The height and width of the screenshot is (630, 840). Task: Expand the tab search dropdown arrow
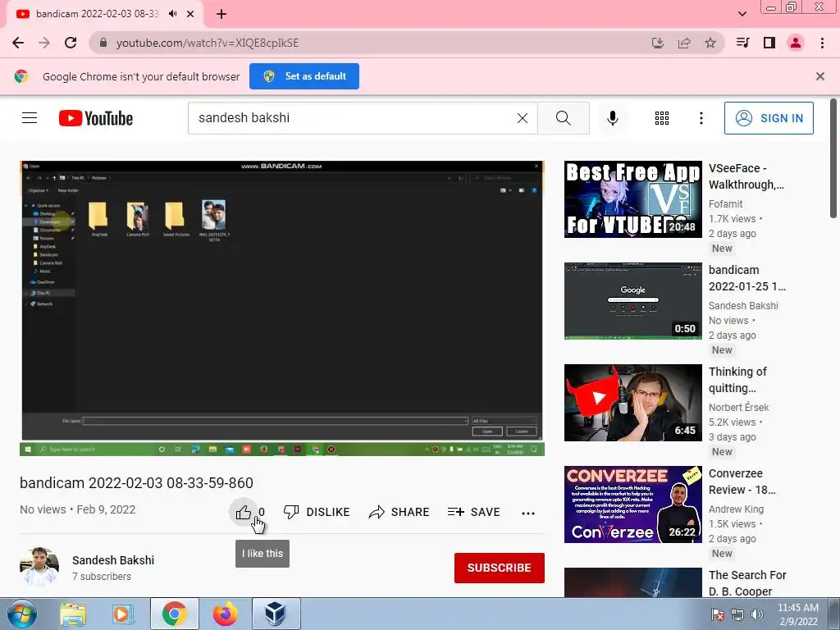click(x=742, y=14)
